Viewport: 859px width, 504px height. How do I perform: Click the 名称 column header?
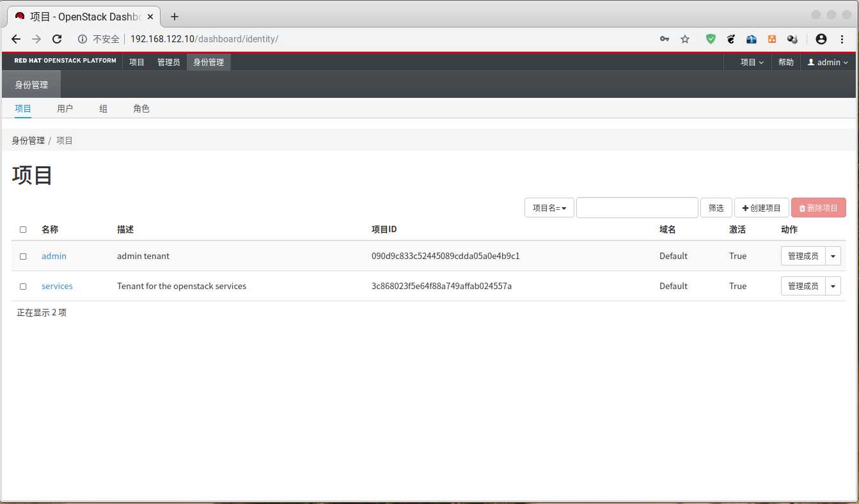click(50, 230)
